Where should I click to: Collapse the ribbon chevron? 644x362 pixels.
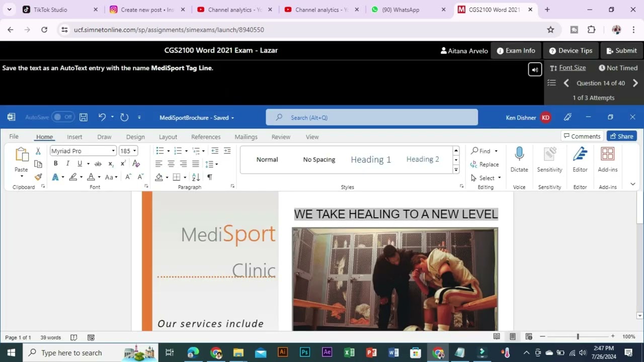pos(632,184)
